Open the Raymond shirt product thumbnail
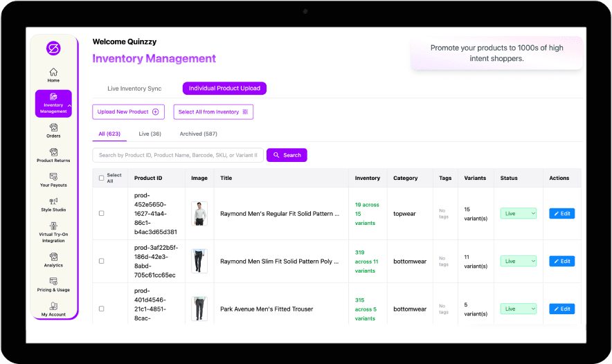The width and height of the screenshot is (612, 364). point(199,213)
